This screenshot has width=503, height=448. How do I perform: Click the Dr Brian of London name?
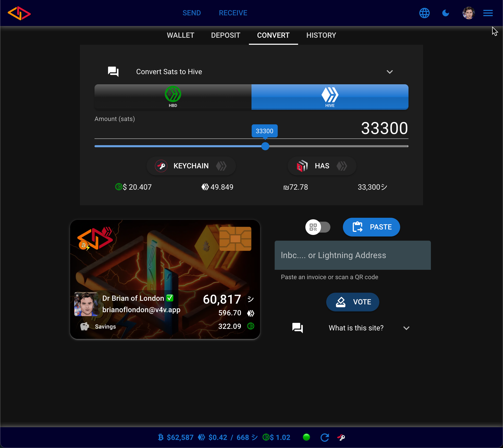point(133,298)
